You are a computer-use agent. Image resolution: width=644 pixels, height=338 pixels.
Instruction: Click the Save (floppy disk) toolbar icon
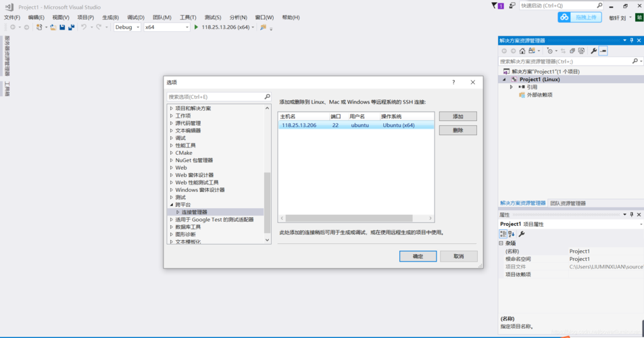click(x=62, y=27)
